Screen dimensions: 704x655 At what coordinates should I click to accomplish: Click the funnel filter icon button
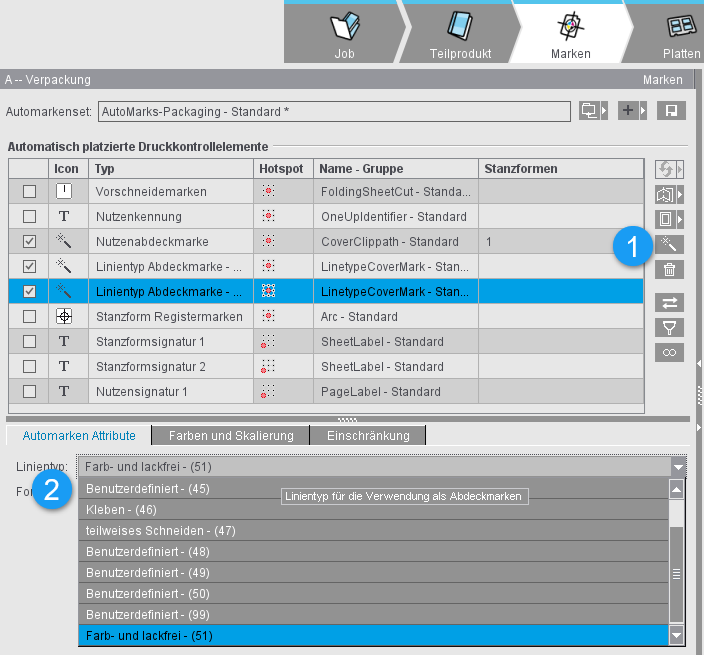669,327
